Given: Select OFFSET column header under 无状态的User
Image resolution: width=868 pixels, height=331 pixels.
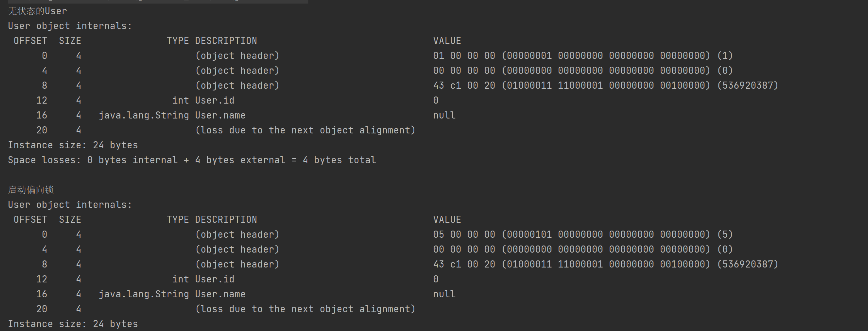Looking at the screenshot, I should coord(30,41).
